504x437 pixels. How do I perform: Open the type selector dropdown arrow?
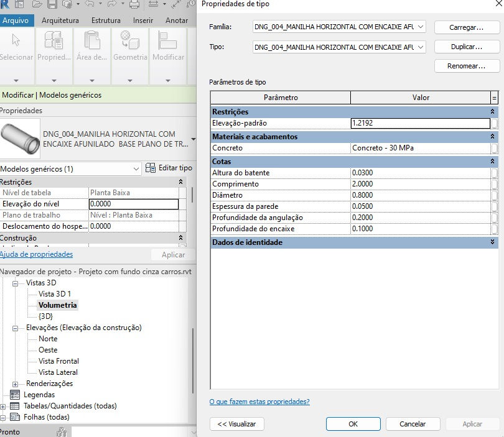[193, 139]
